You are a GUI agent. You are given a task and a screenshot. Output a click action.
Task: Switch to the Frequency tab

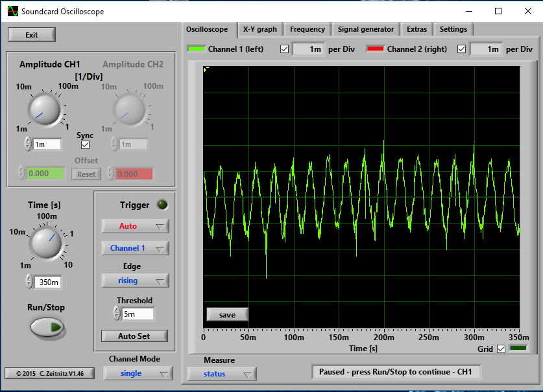[308, 29]
